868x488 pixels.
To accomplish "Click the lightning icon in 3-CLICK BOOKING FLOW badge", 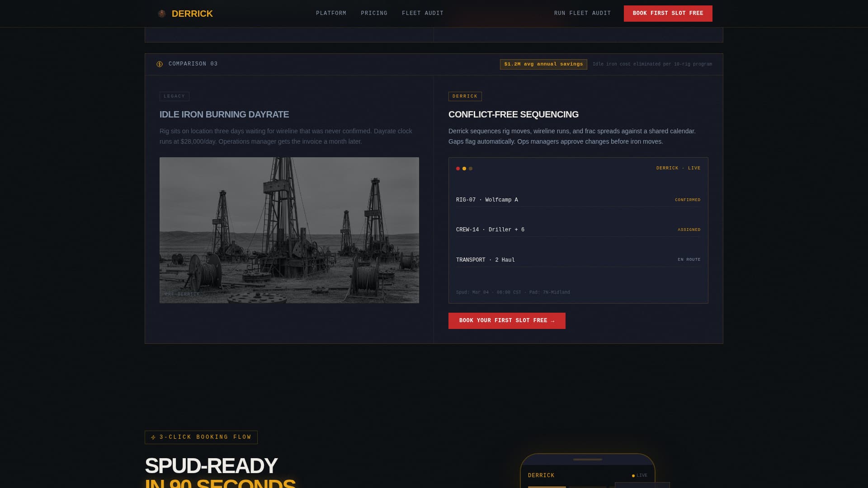I will [x=153, y=437].
